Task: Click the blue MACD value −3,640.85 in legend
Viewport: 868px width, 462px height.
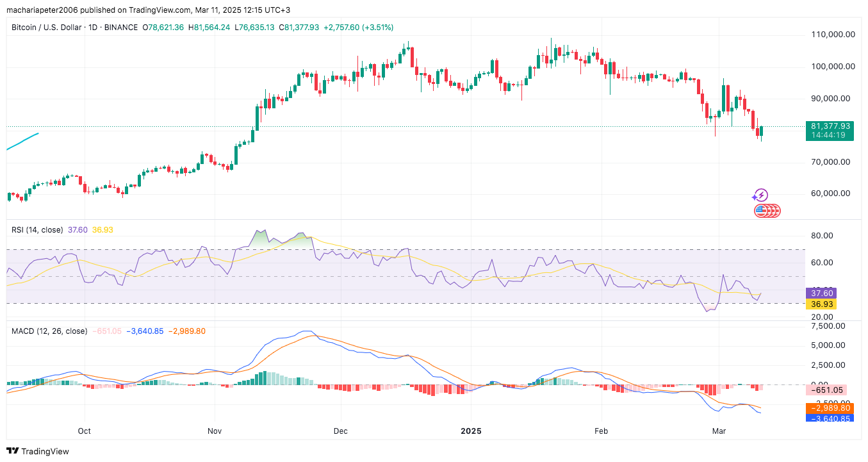Action: click(x=145, y=331)
